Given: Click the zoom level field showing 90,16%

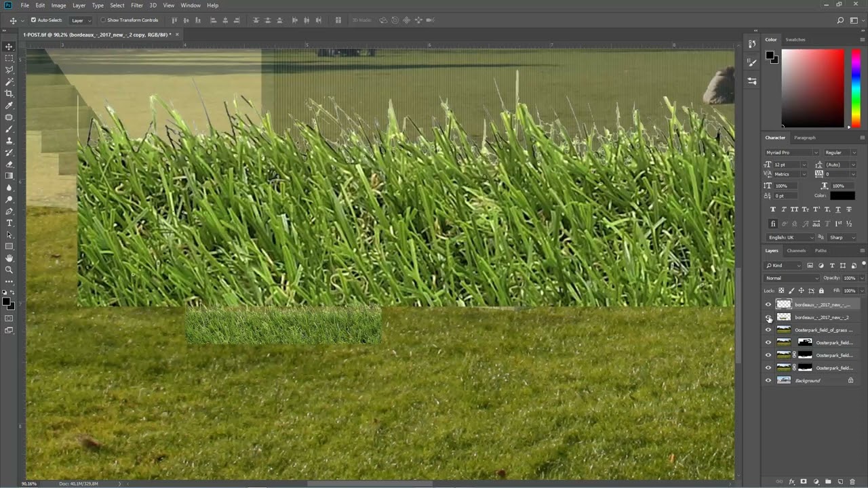Looking at the screenshot, I should click(29, 484).
